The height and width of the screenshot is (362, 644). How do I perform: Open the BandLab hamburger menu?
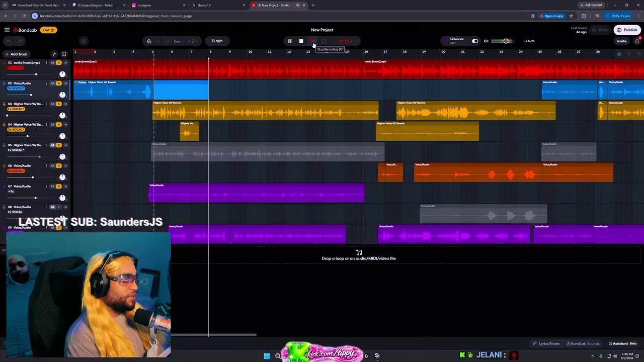click(7, 30)
